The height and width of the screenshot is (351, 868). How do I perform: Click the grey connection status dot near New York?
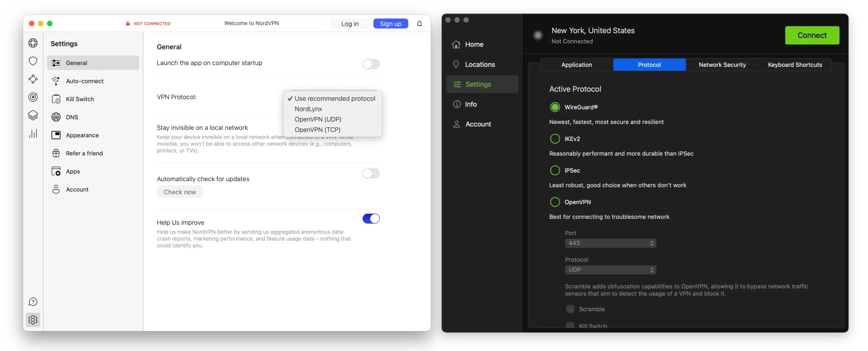pyautogui.click(x=538, y=35)
